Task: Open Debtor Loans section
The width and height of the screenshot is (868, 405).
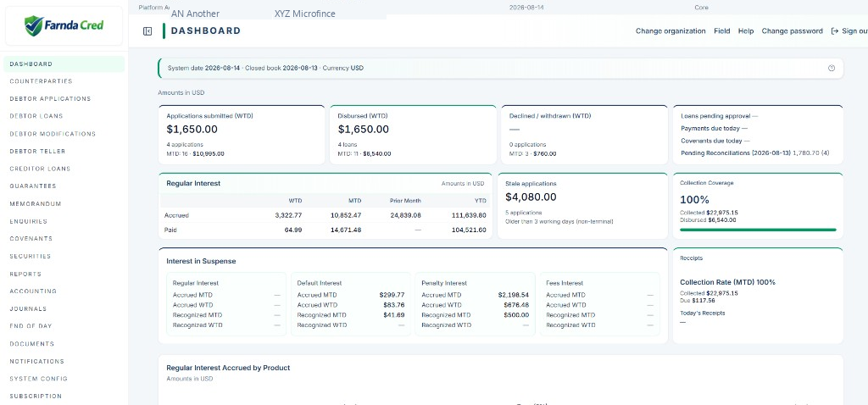Action: (64, 116)
